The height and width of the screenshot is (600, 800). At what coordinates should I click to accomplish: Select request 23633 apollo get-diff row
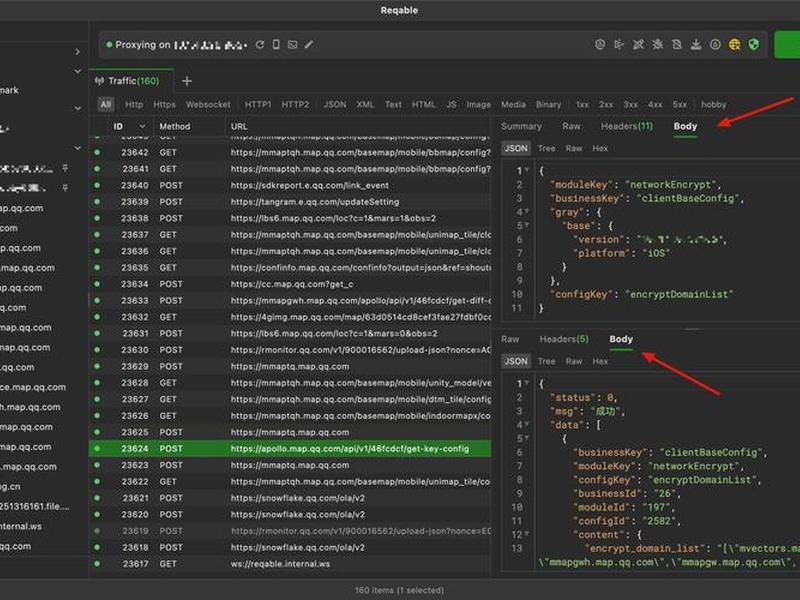[x=290, y=301]
